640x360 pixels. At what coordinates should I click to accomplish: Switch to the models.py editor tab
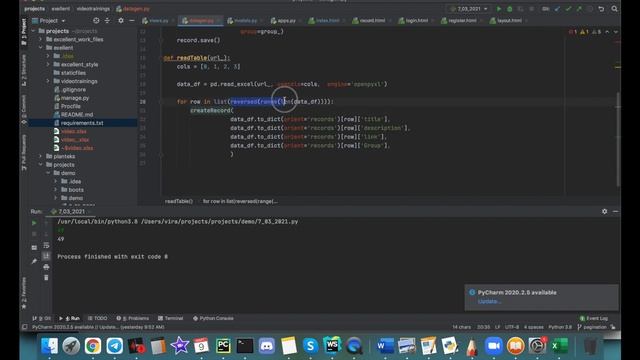pyautogui.click(x=245, y=20)
